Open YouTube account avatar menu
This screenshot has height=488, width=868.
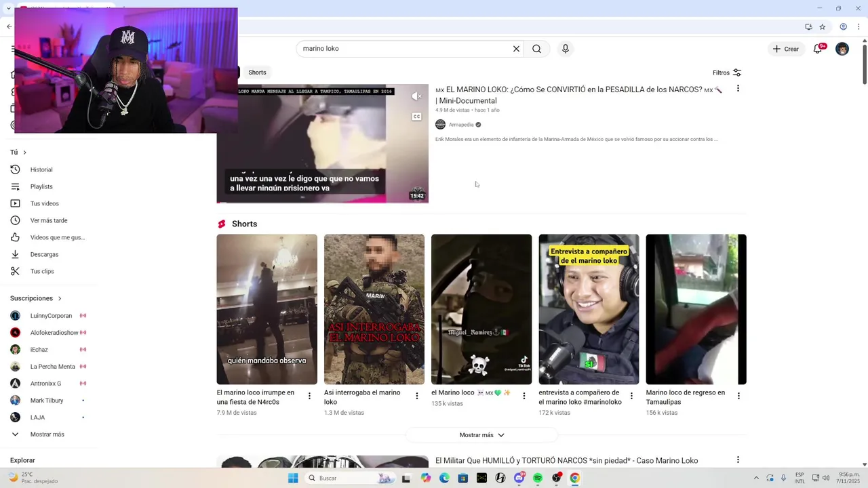(x=842, y=49)
